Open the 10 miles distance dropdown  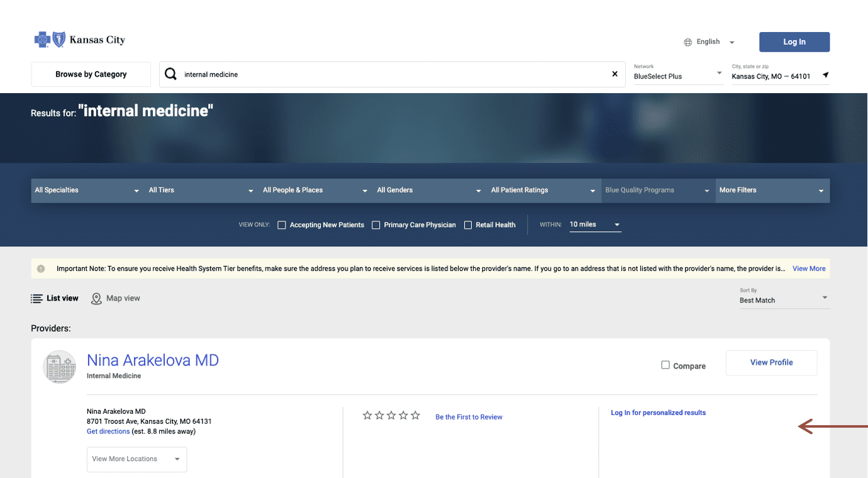(594, 225)
